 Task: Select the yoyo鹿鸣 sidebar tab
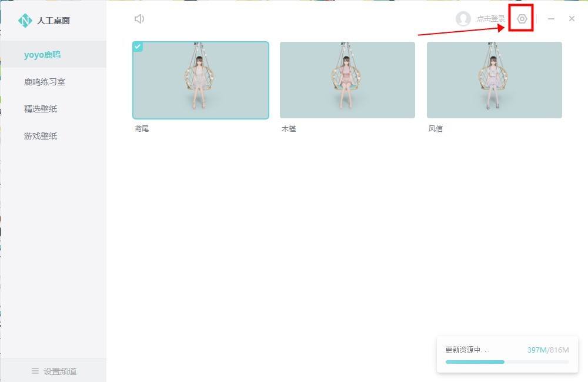(x=54, y=55)
